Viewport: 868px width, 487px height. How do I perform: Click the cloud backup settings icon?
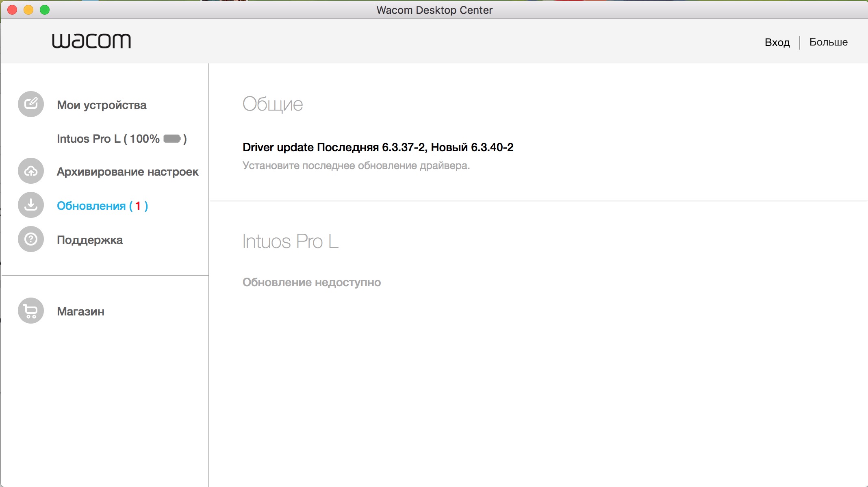pos(31,171)
